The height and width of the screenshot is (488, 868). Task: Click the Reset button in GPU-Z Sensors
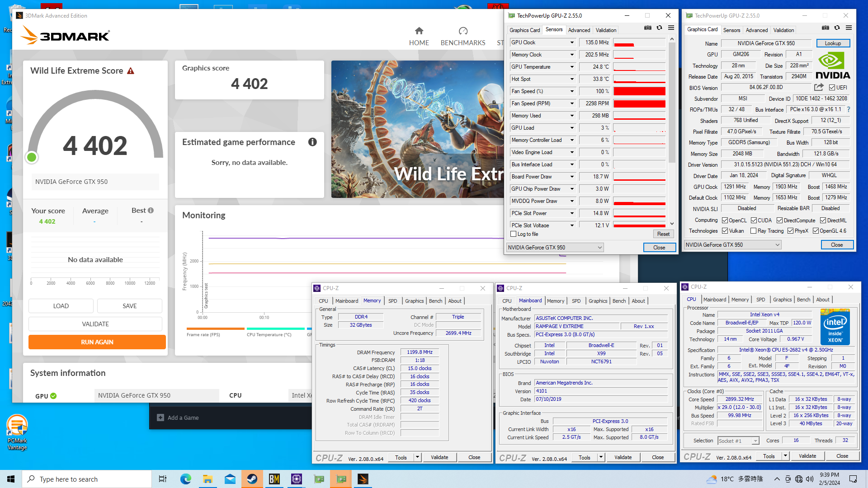click(663, 234)
